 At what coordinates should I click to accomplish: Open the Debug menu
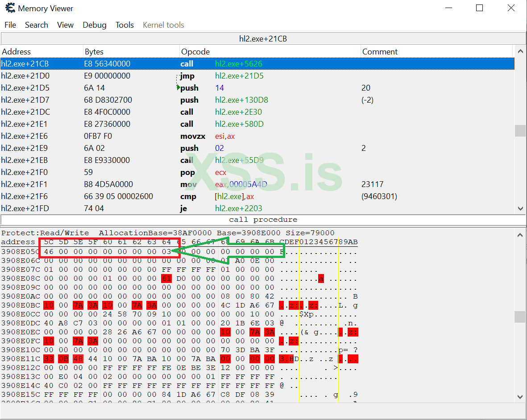click(x=95, y=25)
